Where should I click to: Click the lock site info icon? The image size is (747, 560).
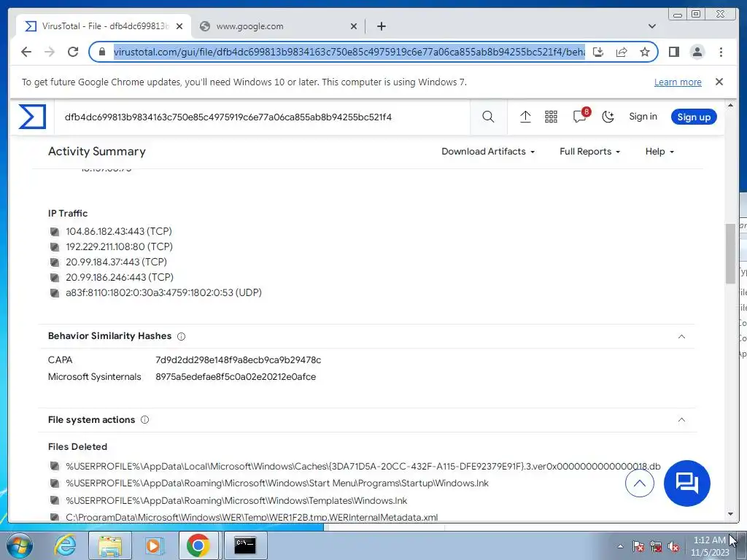coord(101,52)
